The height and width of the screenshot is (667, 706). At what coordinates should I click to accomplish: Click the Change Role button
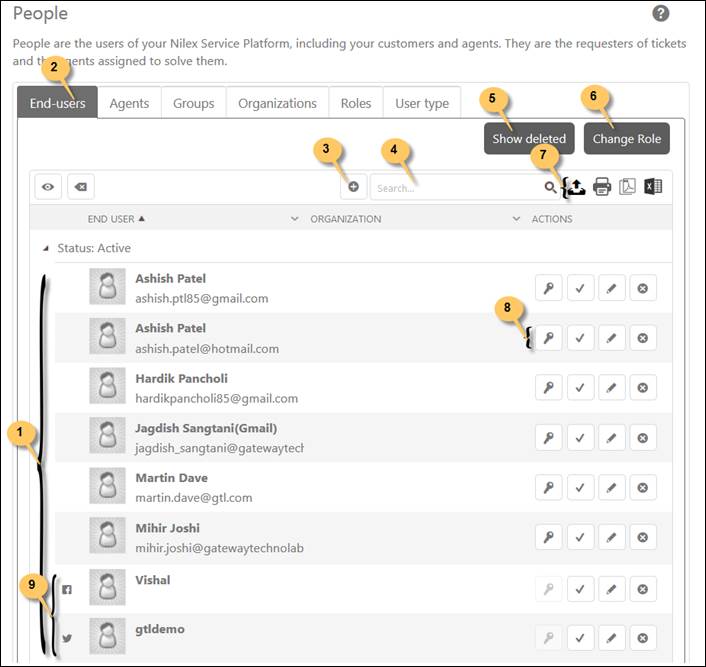coord(626,139)
